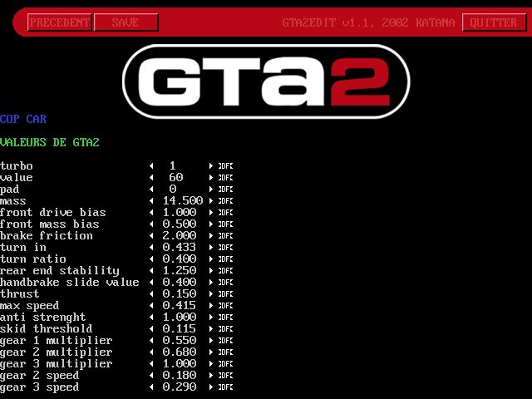Decrease turbo with its left arrow
This screenshot has width=532, height=399.
151,166
